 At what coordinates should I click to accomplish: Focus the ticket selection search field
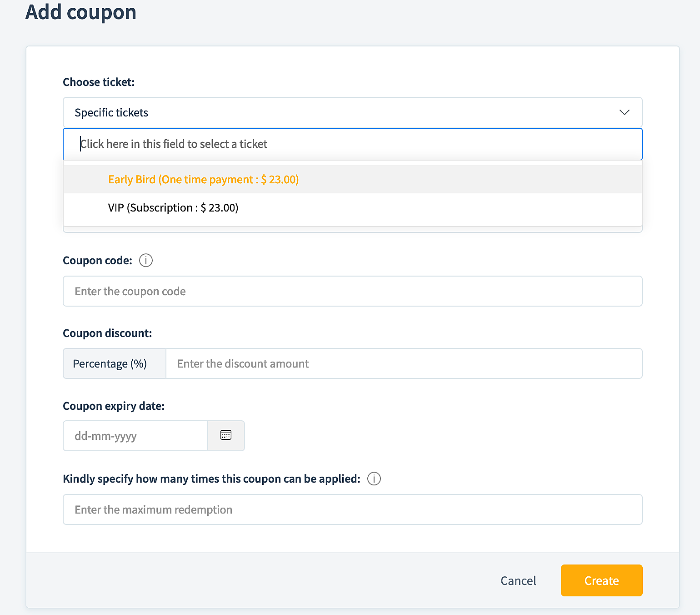tap(352, 144)
